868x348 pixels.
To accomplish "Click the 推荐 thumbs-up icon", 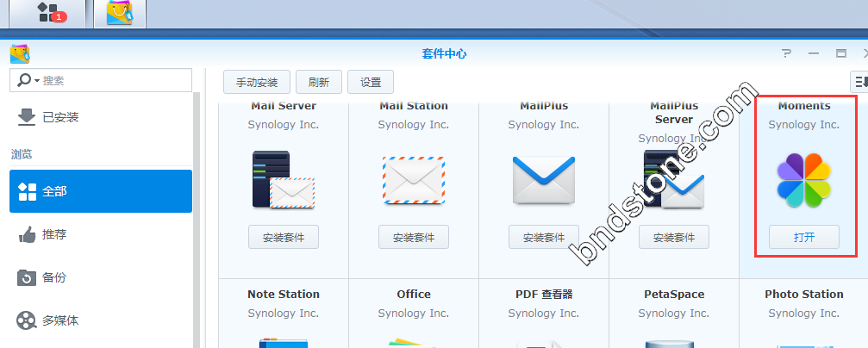I will (x=27, y=235).
